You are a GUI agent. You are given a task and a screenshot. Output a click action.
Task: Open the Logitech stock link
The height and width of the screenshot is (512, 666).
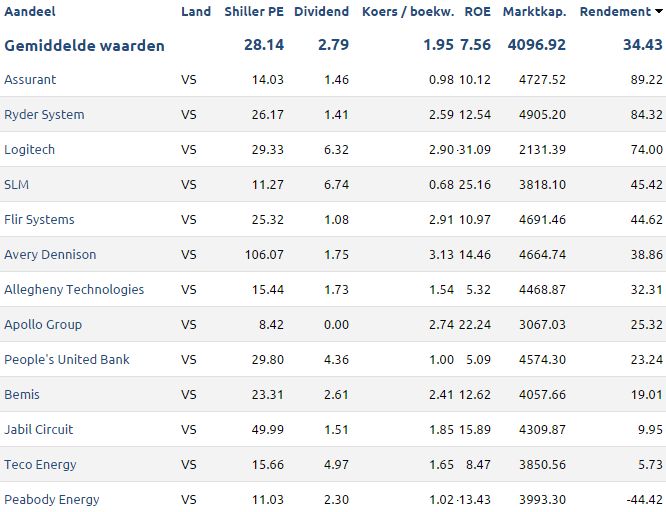point(29,150)
